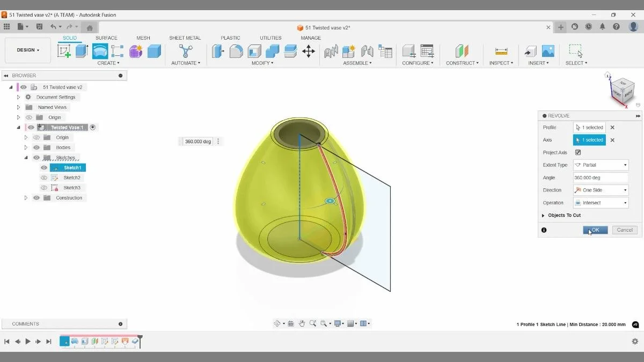Click the Pan hand navigation icon
644x362 pixels.
point(302,323)
